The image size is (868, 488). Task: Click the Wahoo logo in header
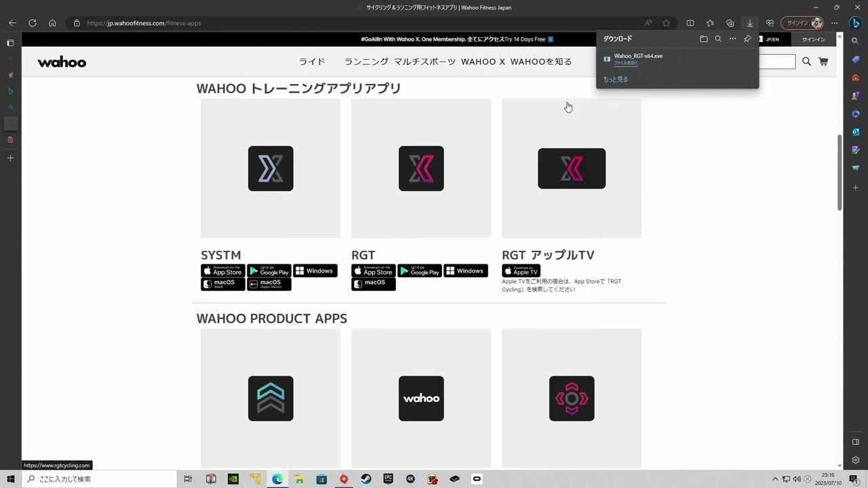coord(62,62)
